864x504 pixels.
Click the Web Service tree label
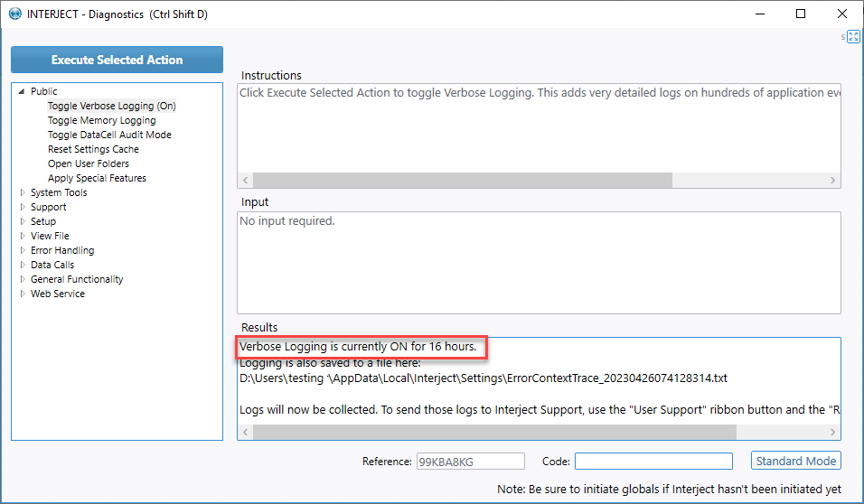pyautogui.click(x=58, y=294)
